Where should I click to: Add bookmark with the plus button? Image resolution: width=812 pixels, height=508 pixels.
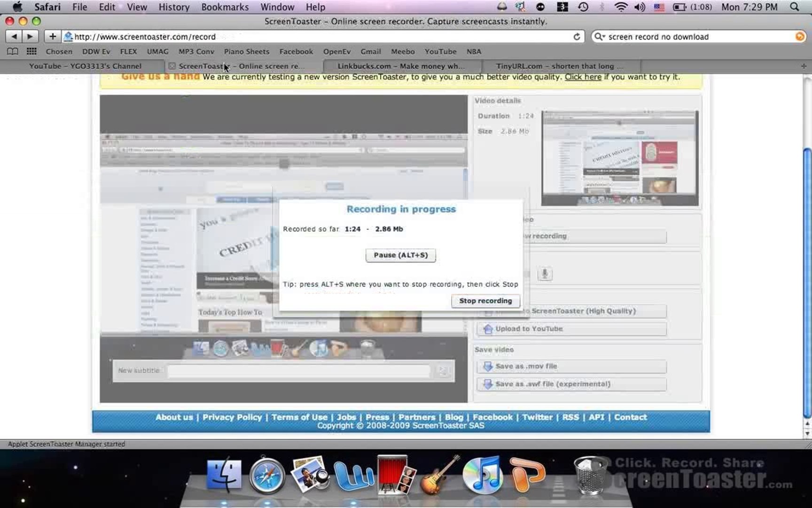tap(52, 36)
